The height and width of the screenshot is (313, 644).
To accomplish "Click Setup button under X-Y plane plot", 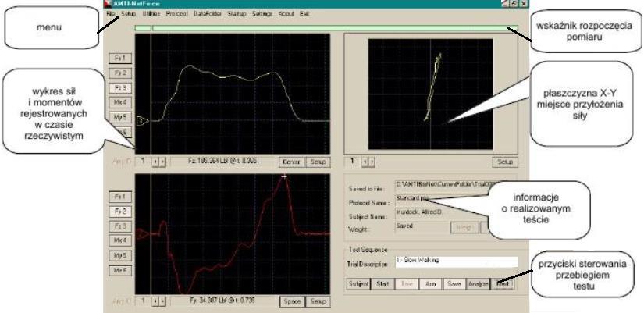I will tap(505, 162).
